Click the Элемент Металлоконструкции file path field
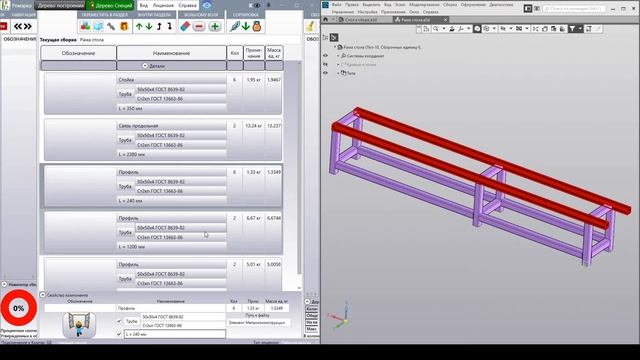 (259, 322)
